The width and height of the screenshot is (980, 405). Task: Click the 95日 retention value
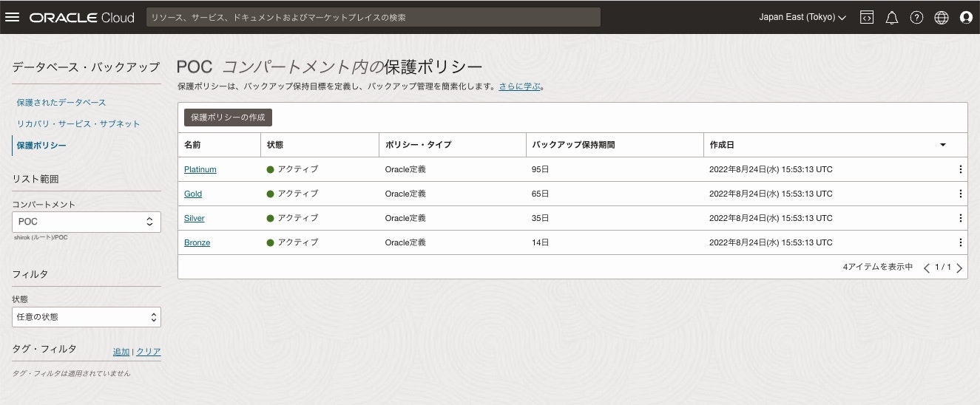pos(541,169)
